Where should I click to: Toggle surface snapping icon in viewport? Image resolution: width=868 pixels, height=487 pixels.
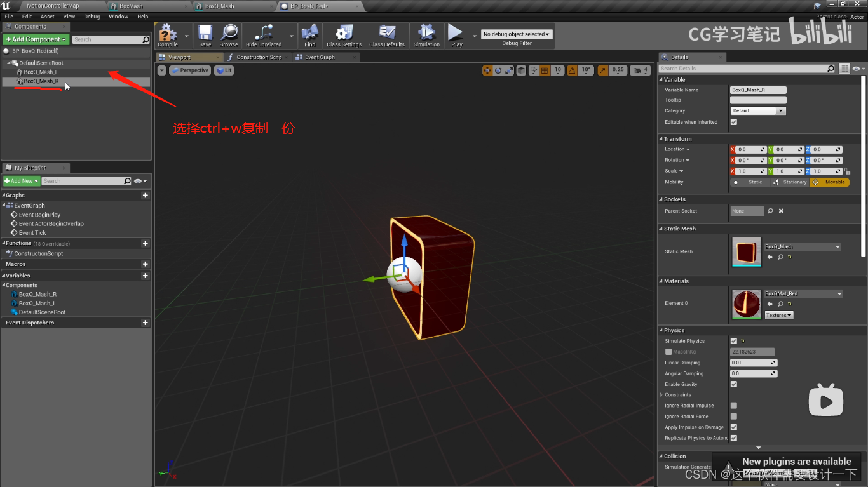pos(534,70)
